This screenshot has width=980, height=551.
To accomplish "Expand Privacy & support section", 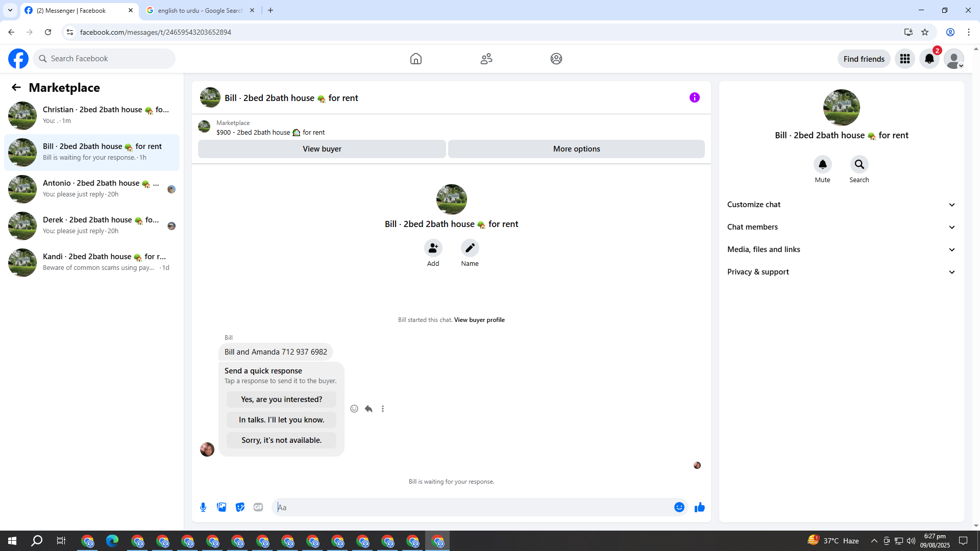I will tap(841, 272).
